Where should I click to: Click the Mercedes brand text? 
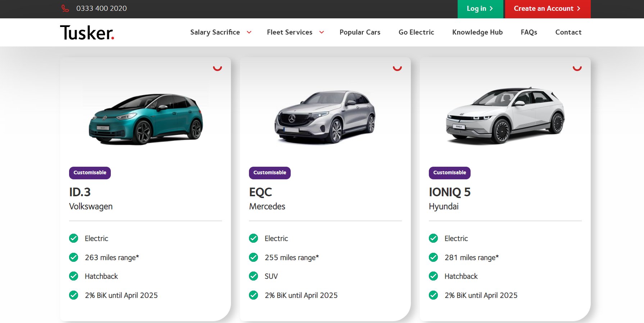[x=267, y=206]
